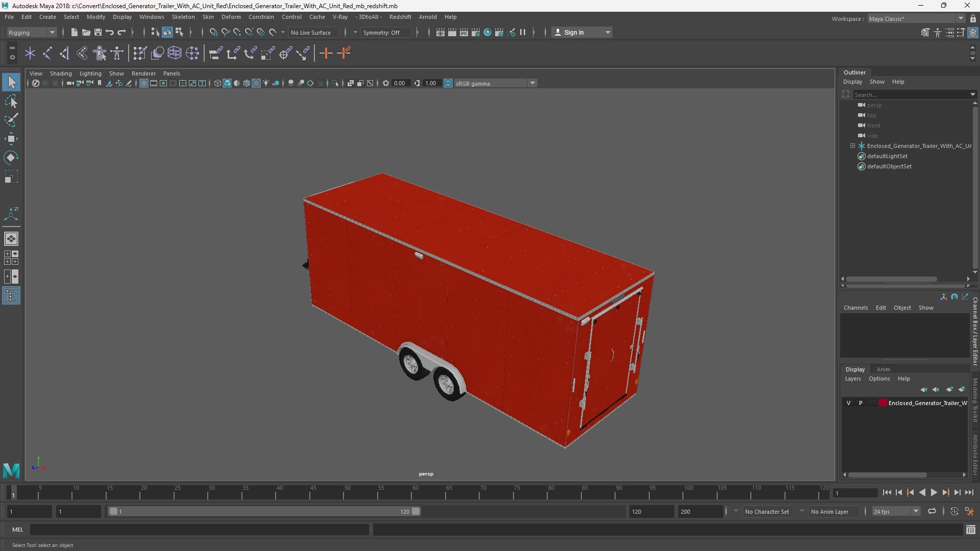The height and width of the screenshot is (551, 980).
Task: Click the play forward button
Action: click(x=934, y=492)
